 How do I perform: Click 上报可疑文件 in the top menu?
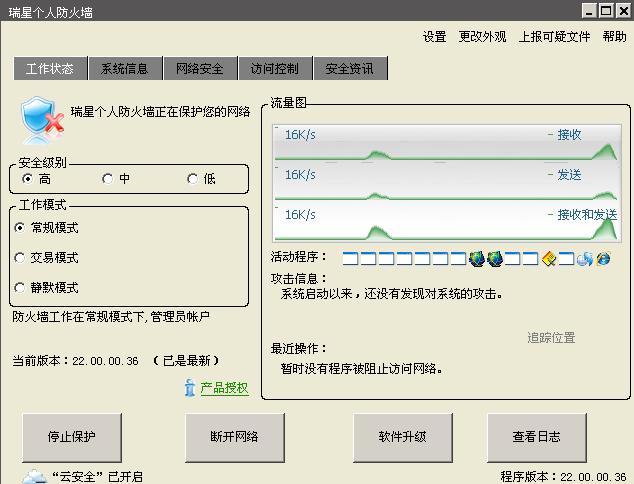coord(554,37)
